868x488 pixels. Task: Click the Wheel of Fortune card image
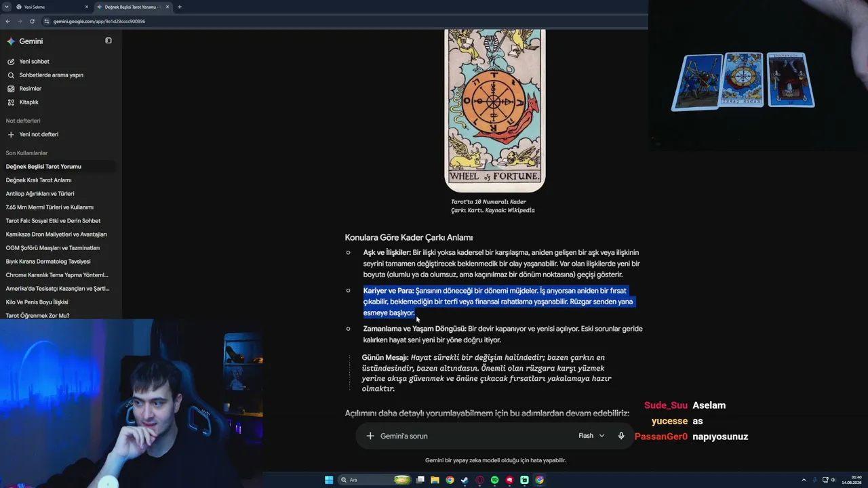495,110
